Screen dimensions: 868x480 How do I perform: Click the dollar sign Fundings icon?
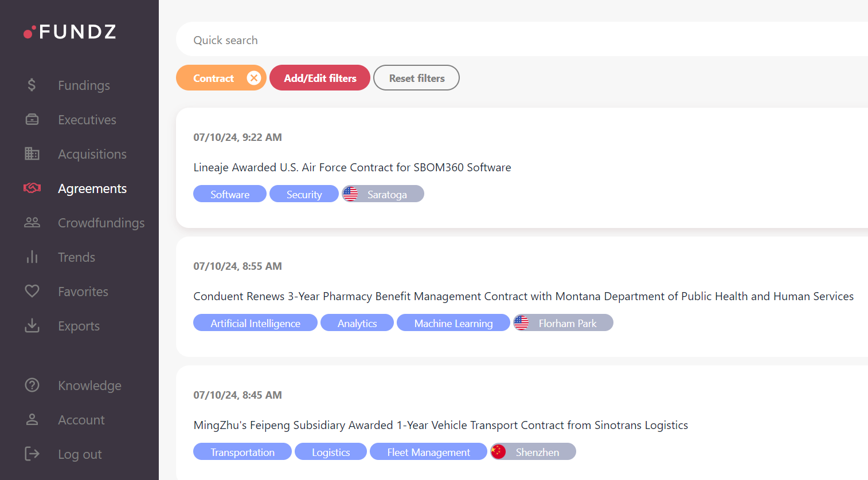tap(32, 85)
